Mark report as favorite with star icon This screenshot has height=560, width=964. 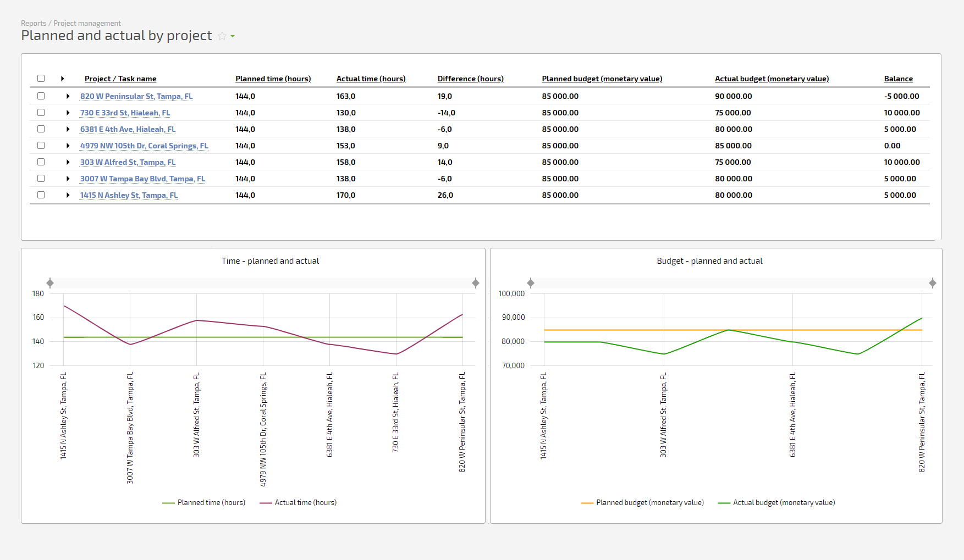(222, 36)
